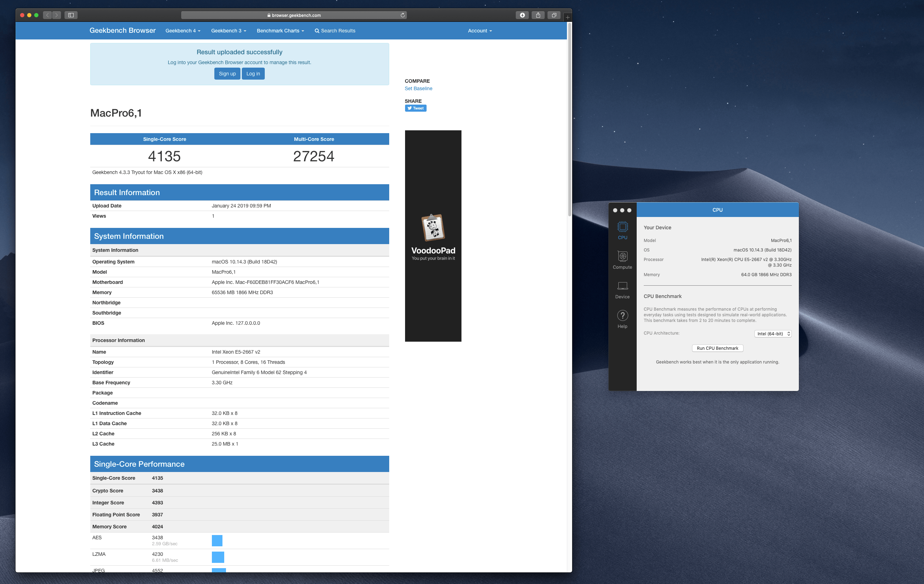This screenshot has width=924, height=584.
Task: Click the Safari downloads icon
Action: (522, 15)
